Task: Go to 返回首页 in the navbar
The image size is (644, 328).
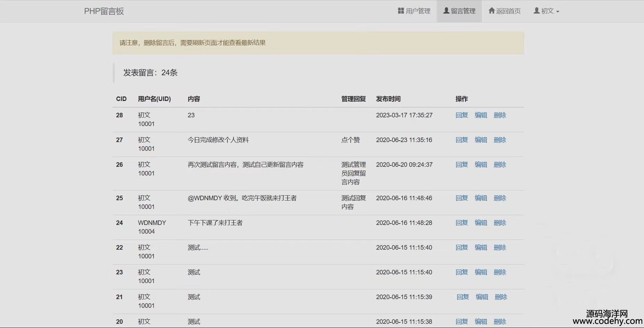Action: coord(508,11)
